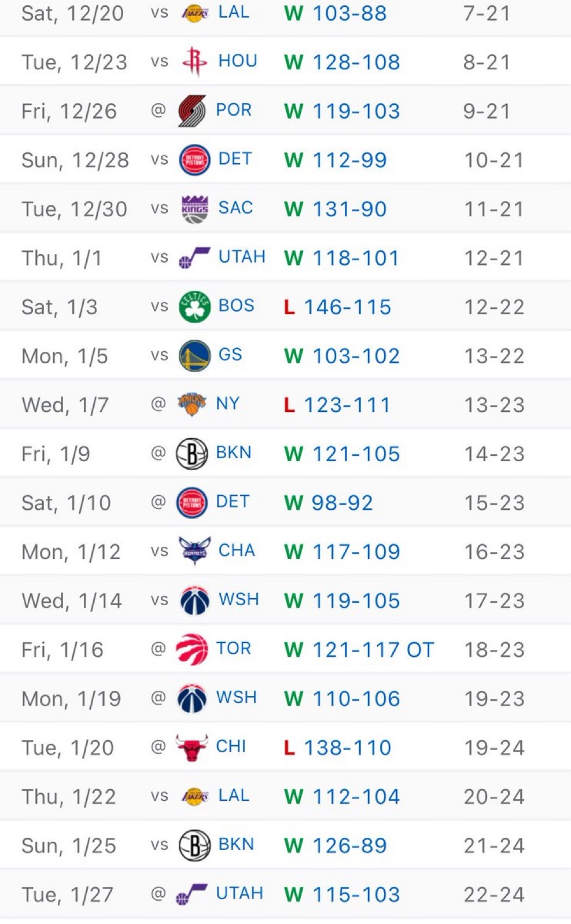The image size is (571, 924).
Task: Tap the Houston Rockets logo icon
Action: click(194, 62)
